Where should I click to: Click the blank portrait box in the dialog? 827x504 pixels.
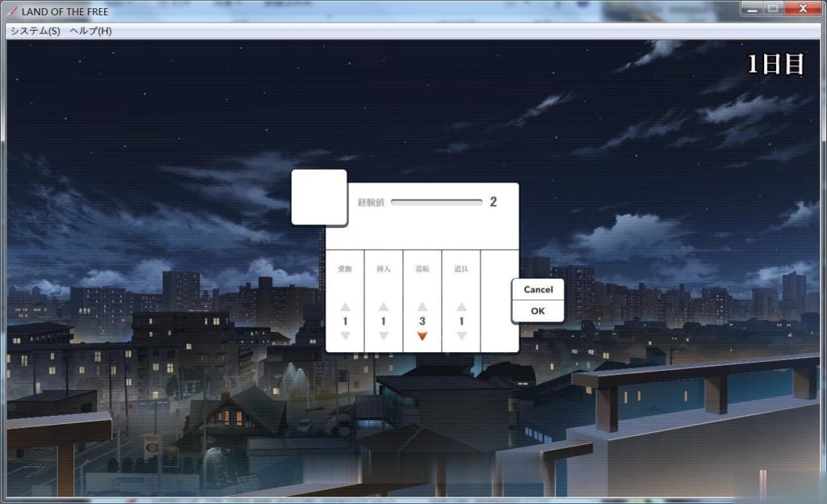(x=319, y=197)
